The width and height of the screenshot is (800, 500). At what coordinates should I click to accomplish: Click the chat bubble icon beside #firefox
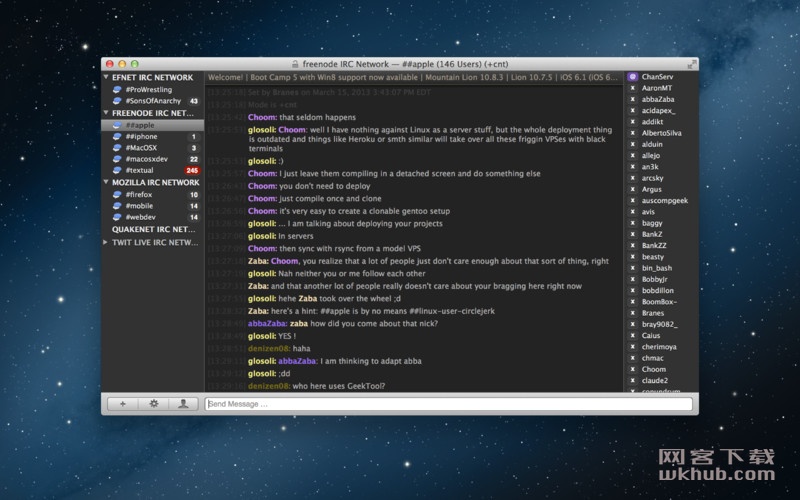(117, 194)
